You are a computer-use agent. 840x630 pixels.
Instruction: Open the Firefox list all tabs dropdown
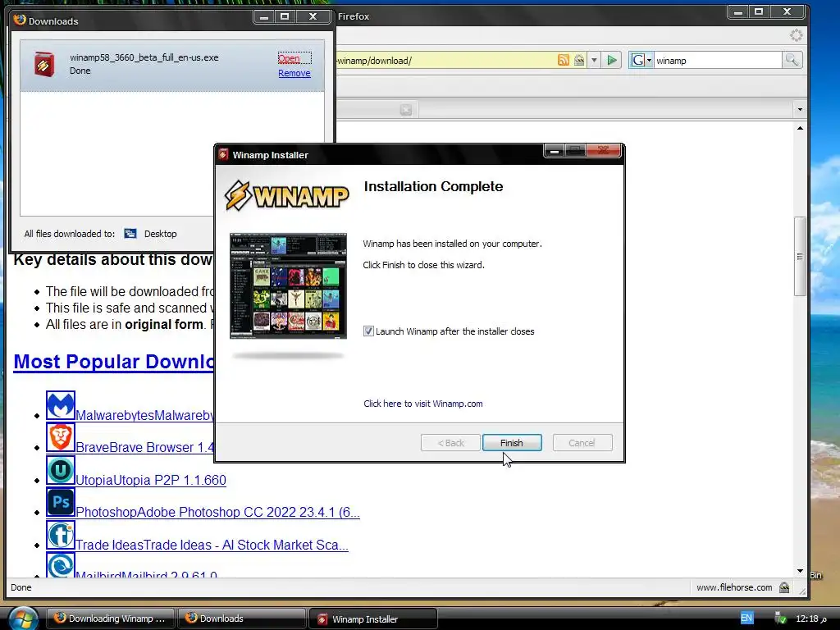pos(800,109)
